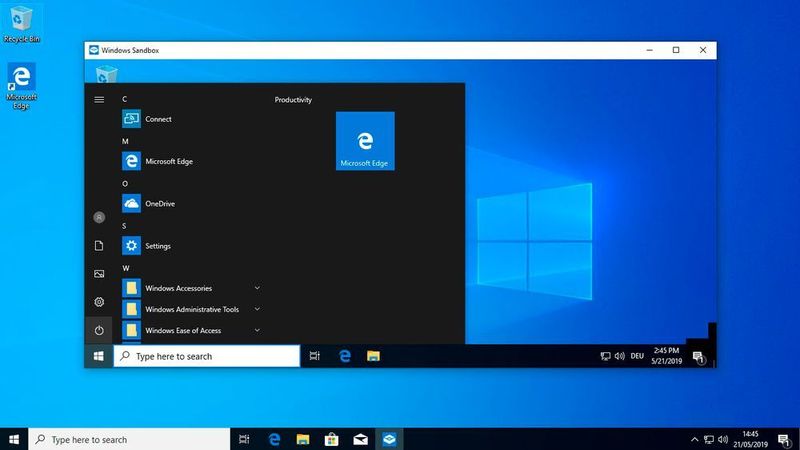Screen dimensions: 800x450
Task: Open Edge from Sandbox taskbar
Action: [345, 356]
